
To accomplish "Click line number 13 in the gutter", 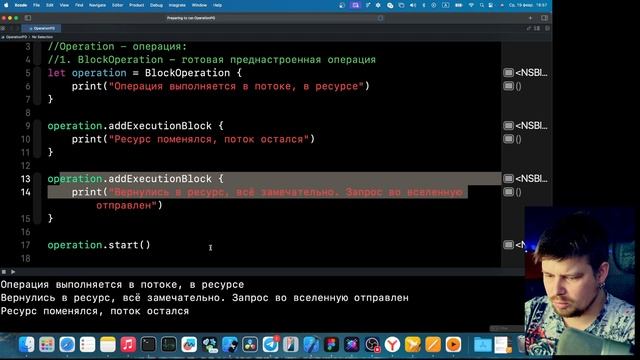I will pyautogui.click(x=25, y=179).
